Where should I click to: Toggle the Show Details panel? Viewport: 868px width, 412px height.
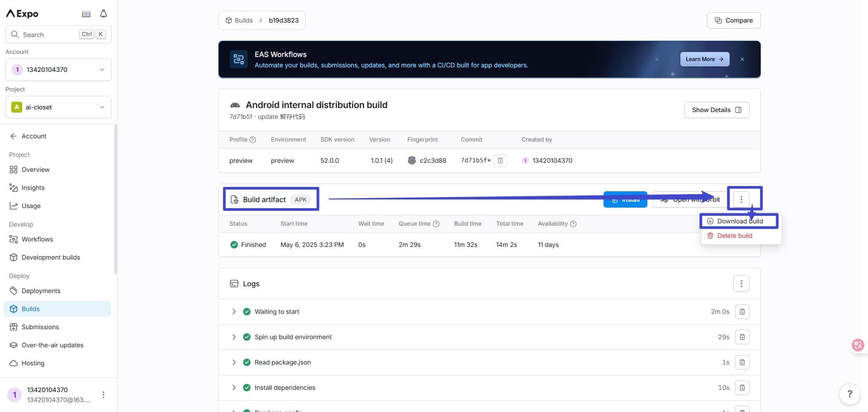717,110
